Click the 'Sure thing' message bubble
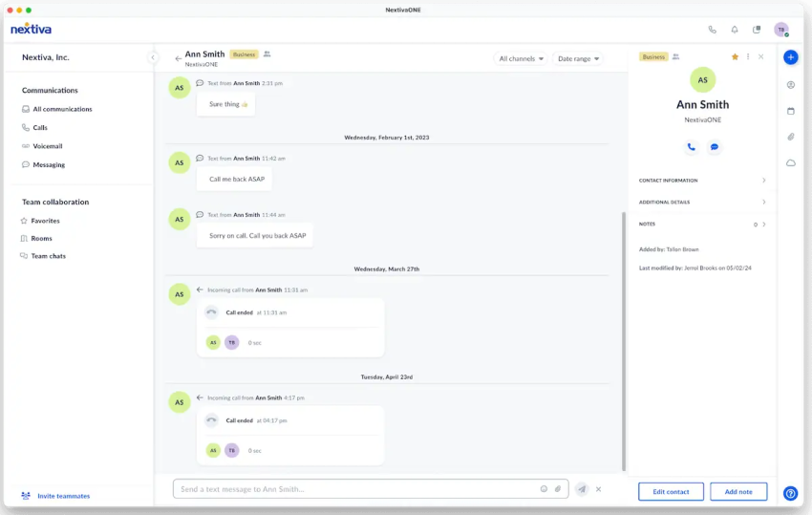The width and height of the screenshot is (812, 515). click(225, 104)
